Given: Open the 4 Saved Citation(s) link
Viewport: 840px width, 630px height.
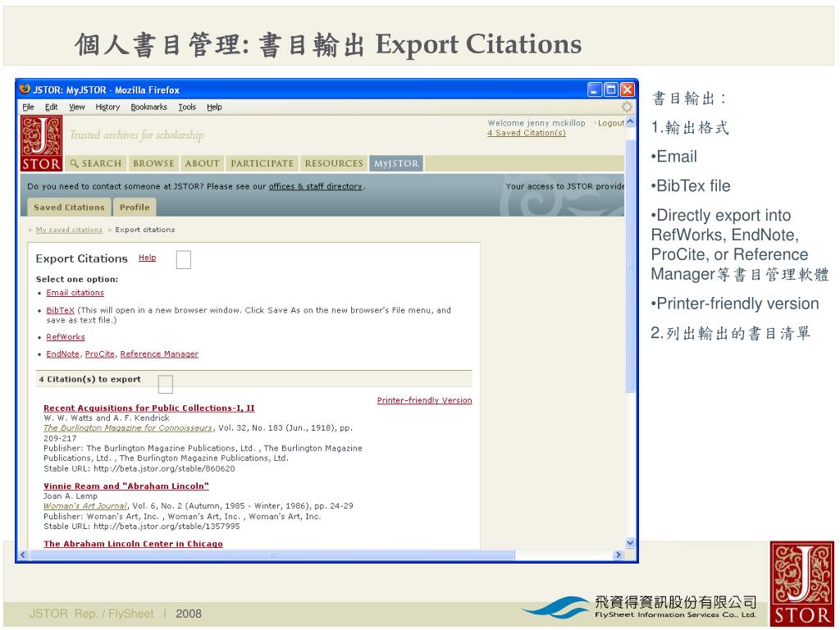Looking at the screenshot, I should [526, 133].
